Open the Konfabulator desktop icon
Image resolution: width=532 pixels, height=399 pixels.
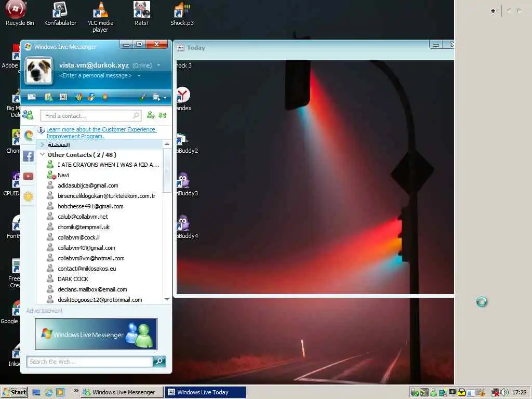point(60,14)
